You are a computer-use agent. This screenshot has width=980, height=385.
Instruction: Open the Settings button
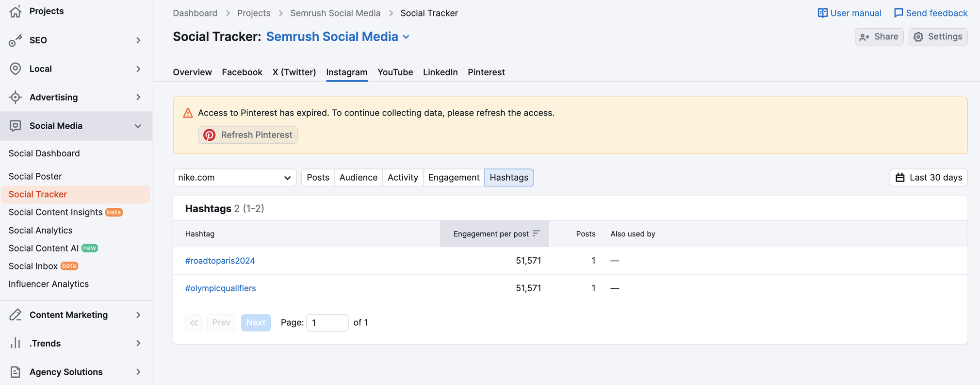coord(938,37)
